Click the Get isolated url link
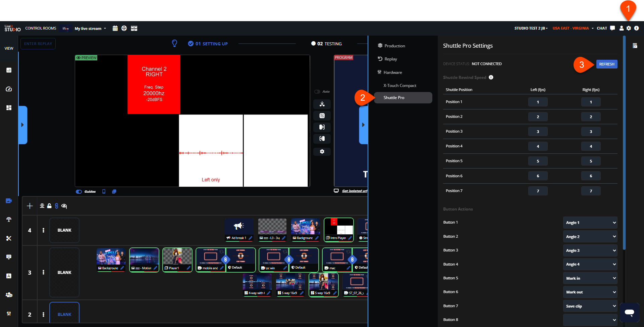 pyautogui.click(x=354, y=191)
